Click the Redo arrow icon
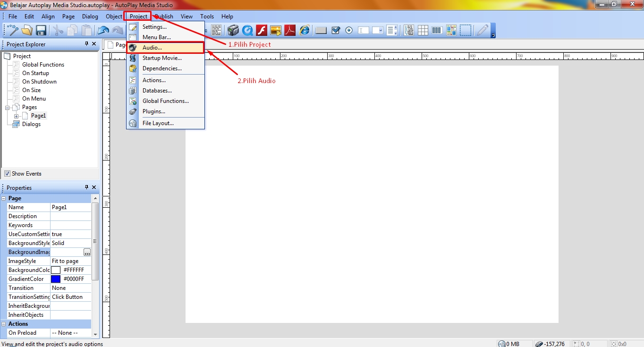644x347 pixels. tap(118, 31)
